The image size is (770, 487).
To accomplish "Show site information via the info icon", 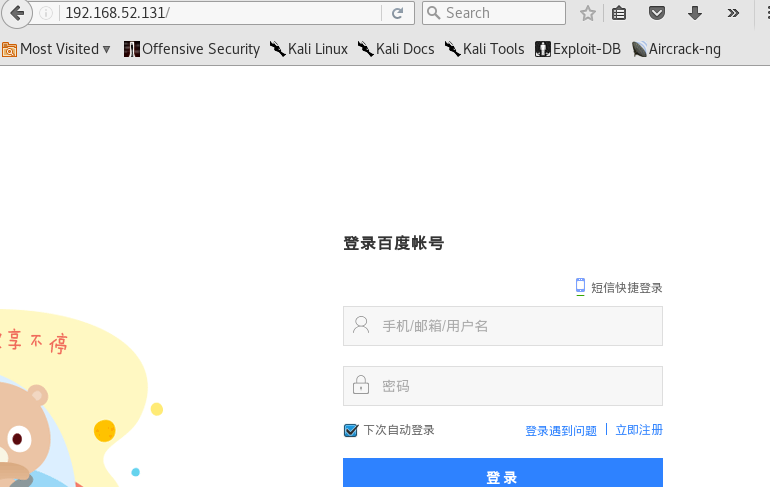I will click(x=46, y=13).
